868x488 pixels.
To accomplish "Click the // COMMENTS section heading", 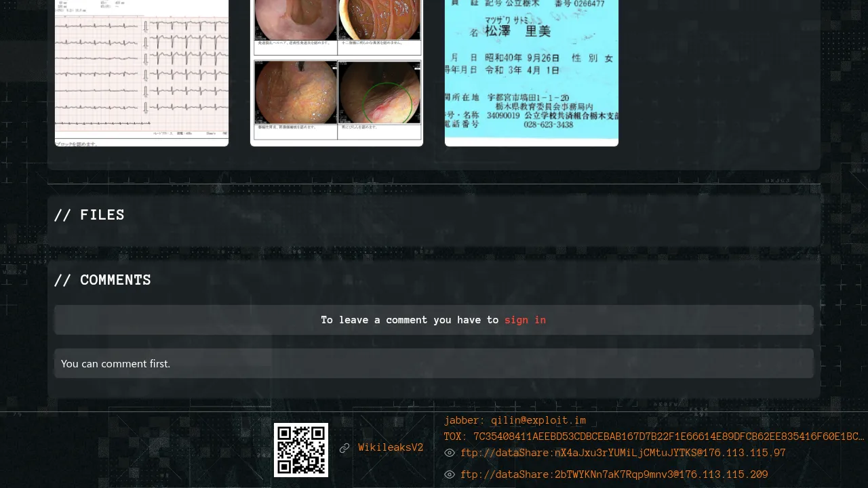I will (102, 280).
